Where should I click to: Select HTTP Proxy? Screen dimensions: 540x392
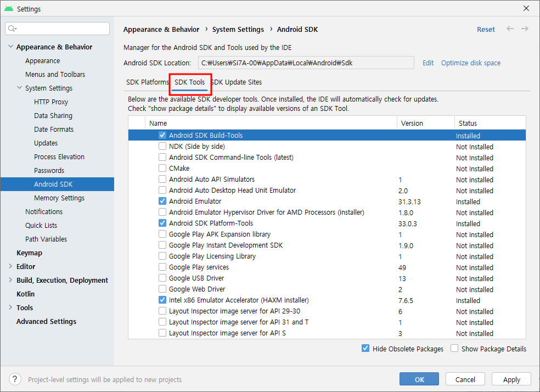click(x=51, y=102)
